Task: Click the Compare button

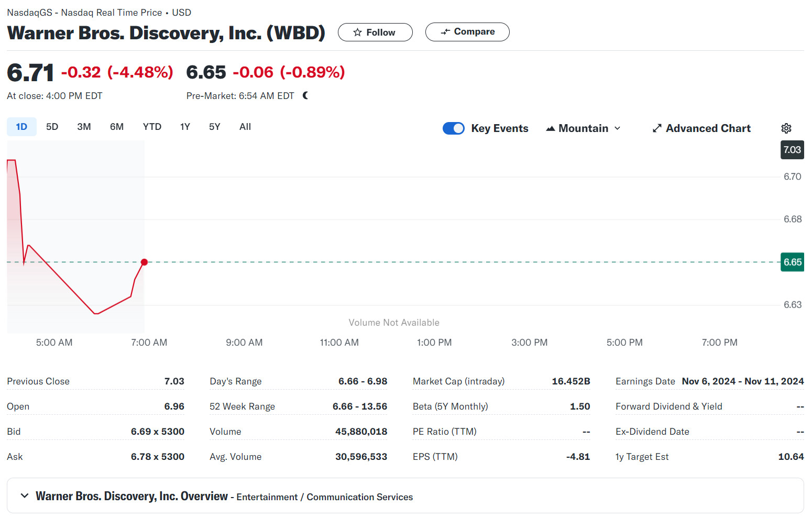Action: coord(467,32)
